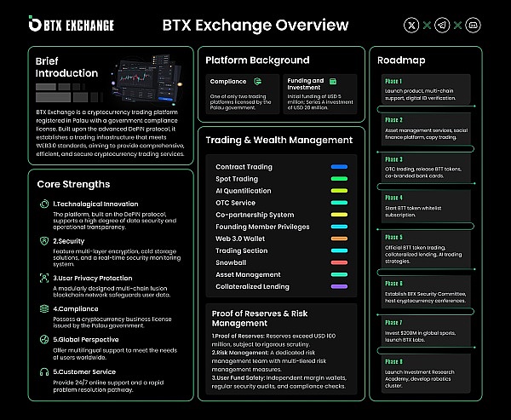The image size is (511, 420).
Task: Click the Phase 6 roadmap label
Action: point(393,284)
